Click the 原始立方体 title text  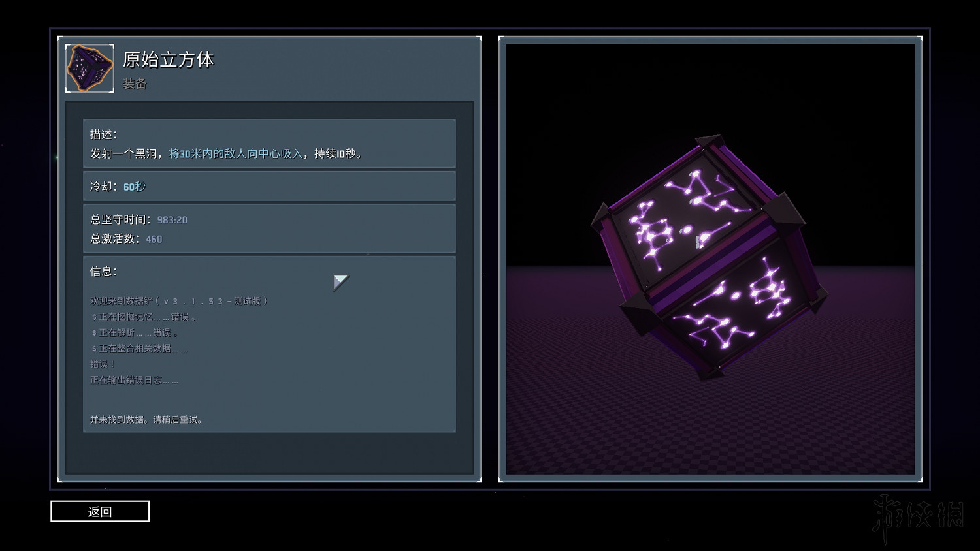[169, 59]
